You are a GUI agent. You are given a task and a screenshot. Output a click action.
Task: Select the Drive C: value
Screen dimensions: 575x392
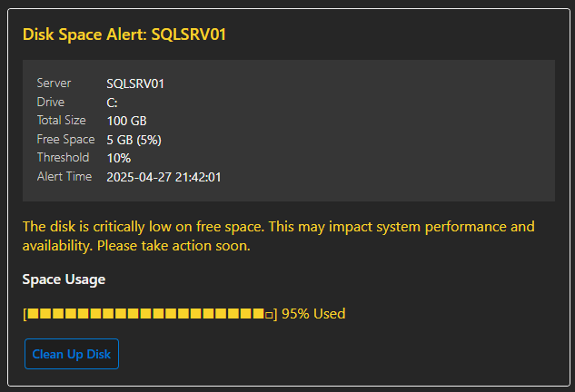[x=113, y=103]
